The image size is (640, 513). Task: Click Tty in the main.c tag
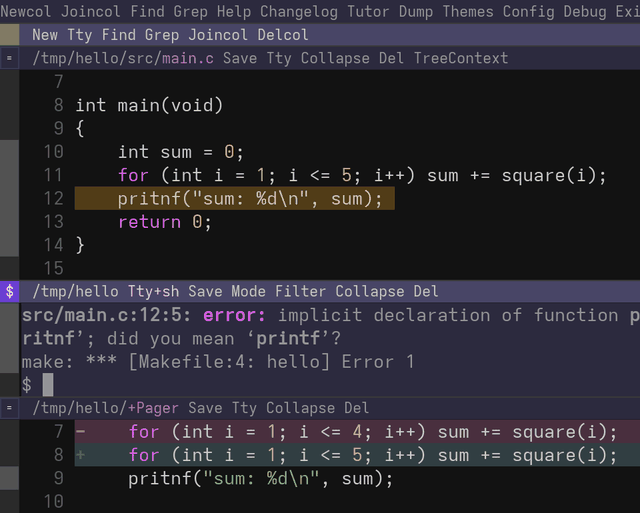point(279,58)
